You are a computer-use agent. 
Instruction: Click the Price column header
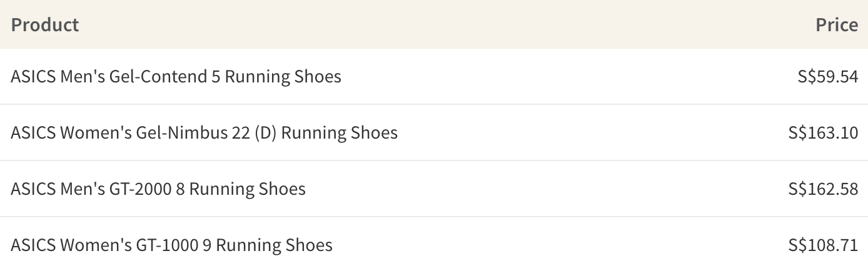[x=837, y=25]
